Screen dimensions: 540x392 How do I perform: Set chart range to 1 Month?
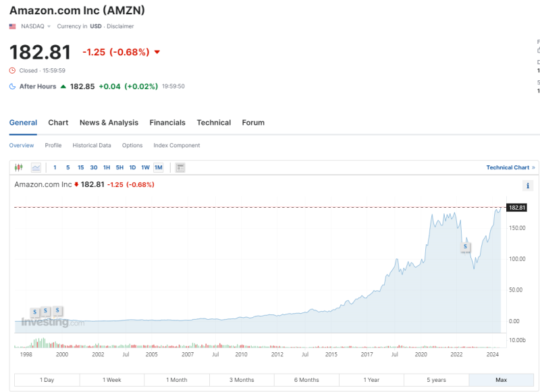click(177, 380)
